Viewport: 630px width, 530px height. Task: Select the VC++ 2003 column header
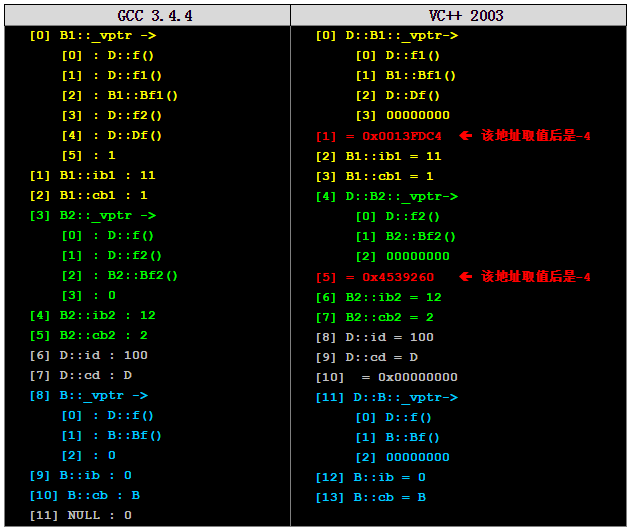point(459,15)
